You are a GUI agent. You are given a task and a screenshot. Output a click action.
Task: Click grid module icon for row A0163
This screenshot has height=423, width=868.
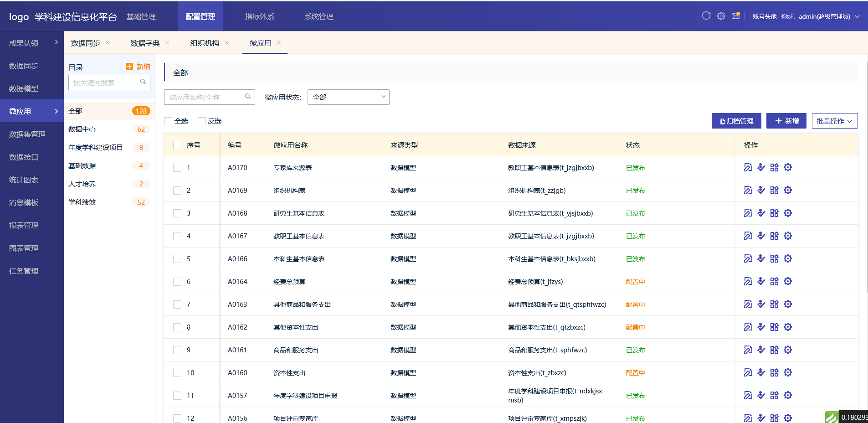[775, 304]
